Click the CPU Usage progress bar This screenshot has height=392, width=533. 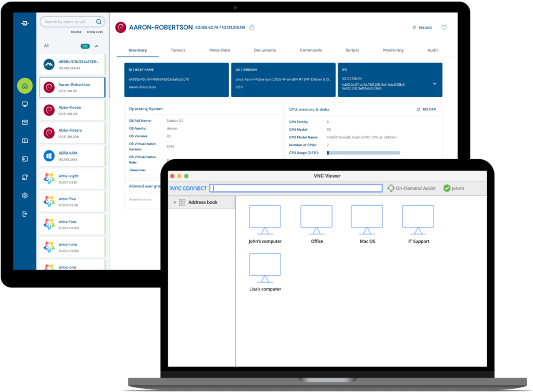(363, 153)
